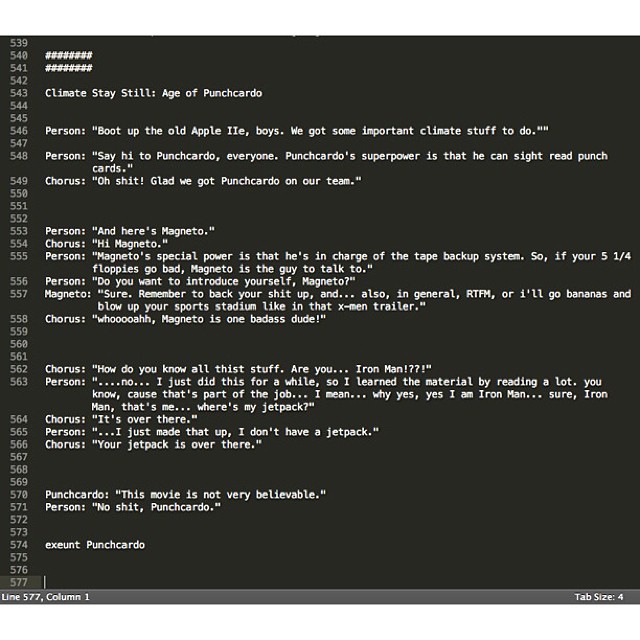The image size is (640, 640).
Task: Click line number 562 in the gutter
Action: click(x=19, y=382)
